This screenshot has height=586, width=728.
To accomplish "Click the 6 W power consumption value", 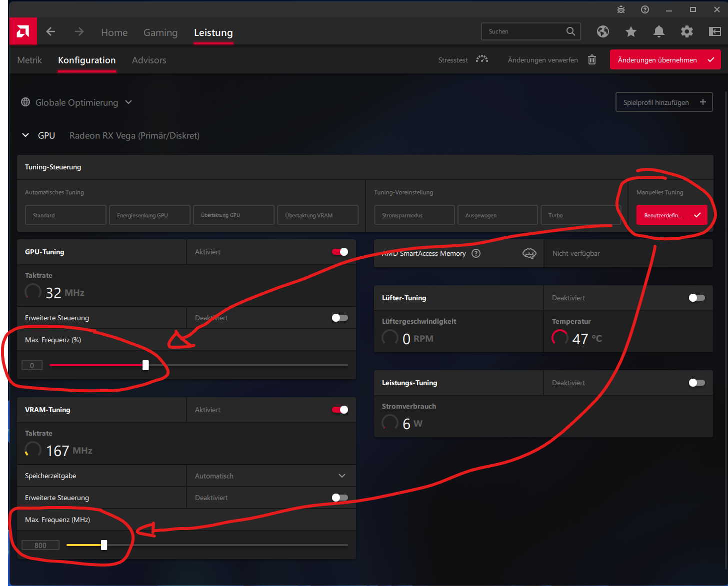I will (x=412, y=424).
